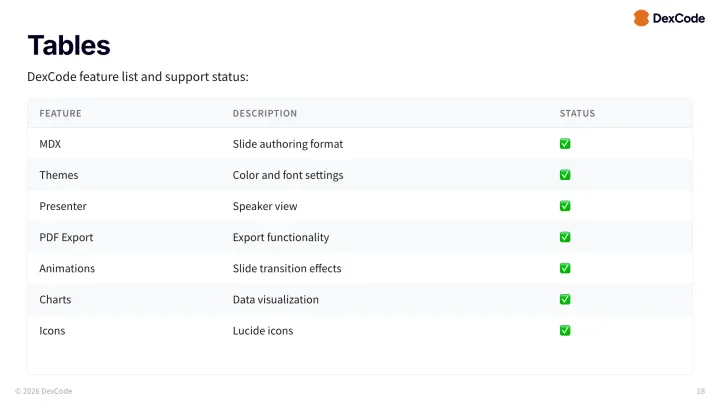Screen dimensions: 720x405
Task: Select the MDX feature cell
Action: (x=50, y=144)
